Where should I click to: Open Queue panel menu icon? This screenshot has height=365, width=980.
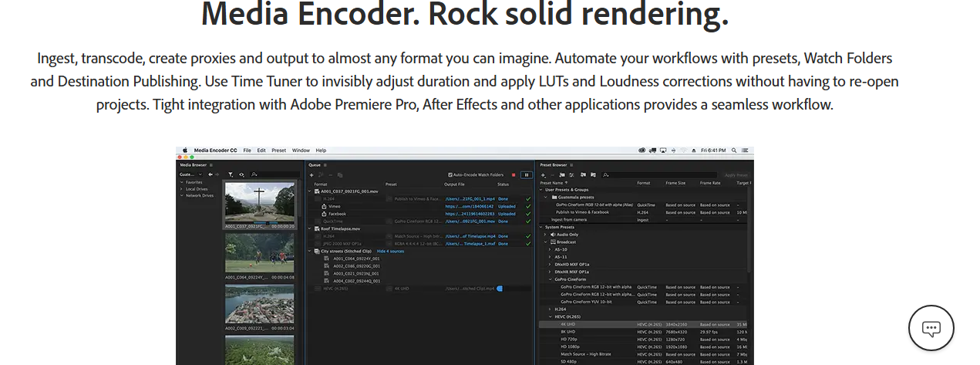click(x=325, y=165)
